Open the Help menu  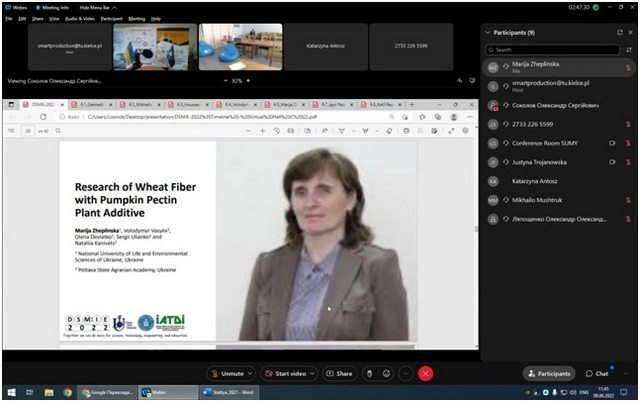[156, 19]
